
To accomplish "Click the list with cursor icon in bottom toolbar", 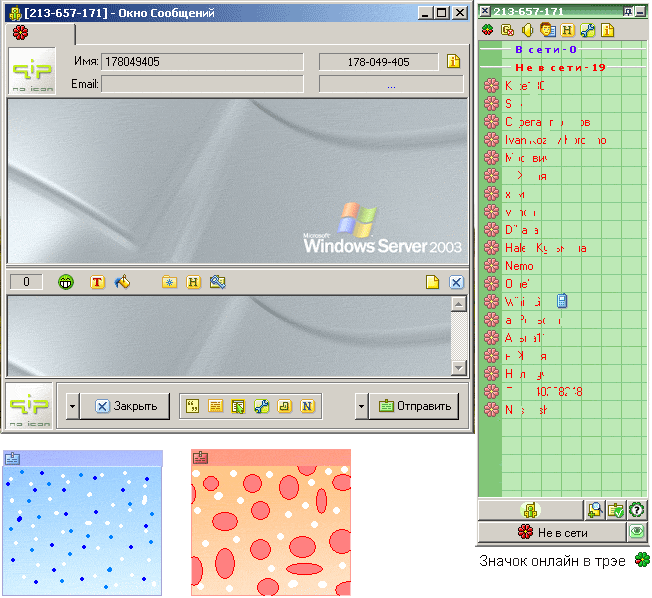I will pyautogui.click(x=238, y=406).
